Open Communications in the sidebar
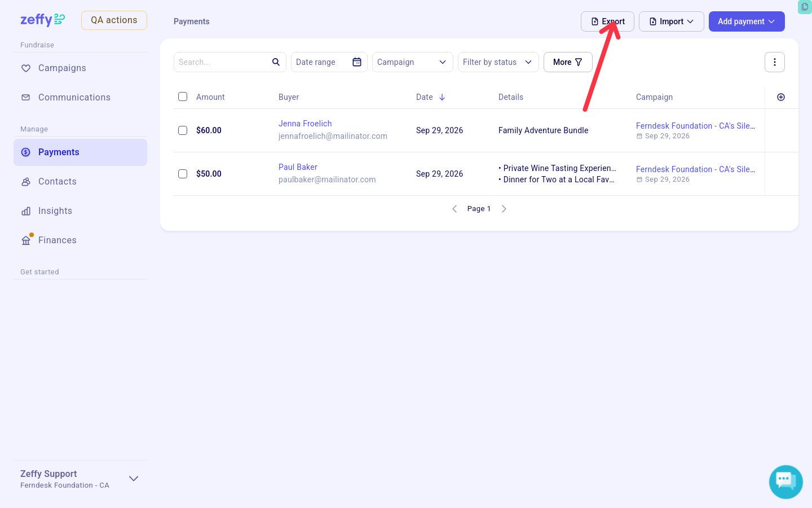This screenshot has width=812, height=508. click(80, 98)
